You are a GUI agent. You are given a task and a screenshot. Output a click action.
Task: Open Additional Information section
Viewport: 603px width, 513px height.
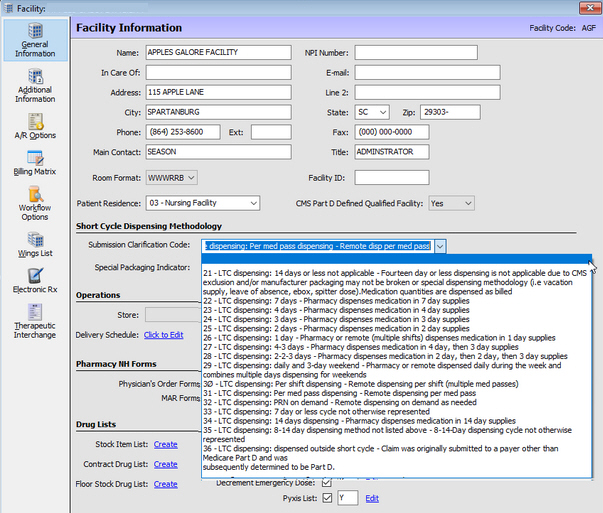pyautogui.click(x=35, y=85)
